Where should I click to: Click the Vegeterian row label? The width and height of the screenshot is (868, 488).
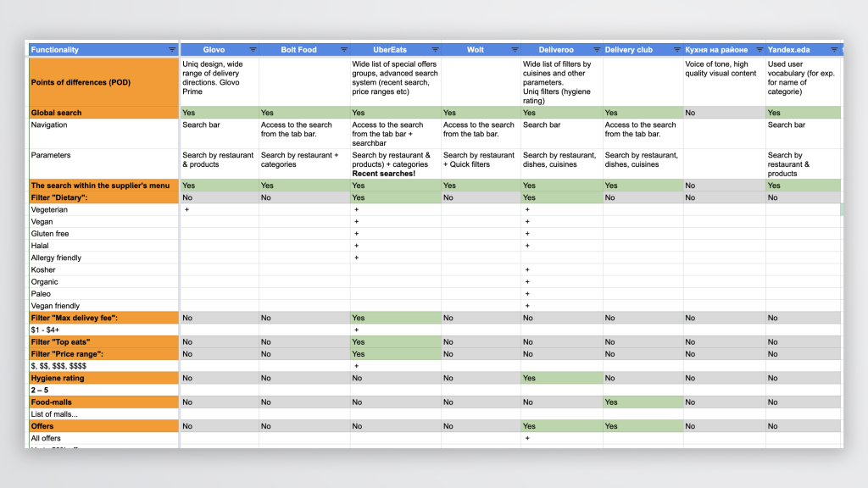tap(103, 210)
